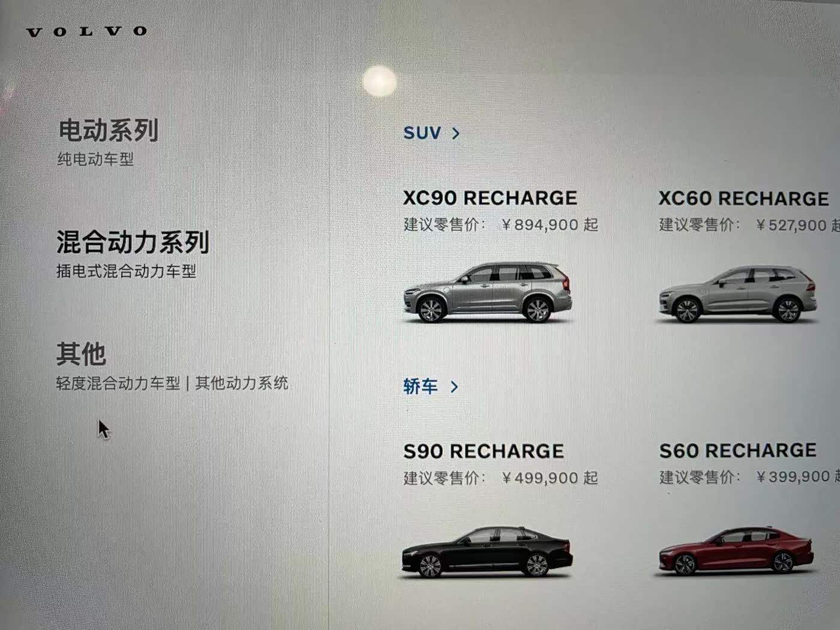Screen dimensions: 840x630
Task: Click the gray XC90 car image
Action: click(487, 293)
